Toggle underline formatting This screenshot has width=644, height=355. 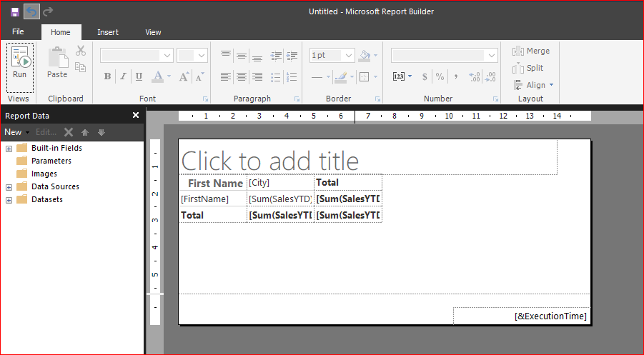tap(139, 76)
